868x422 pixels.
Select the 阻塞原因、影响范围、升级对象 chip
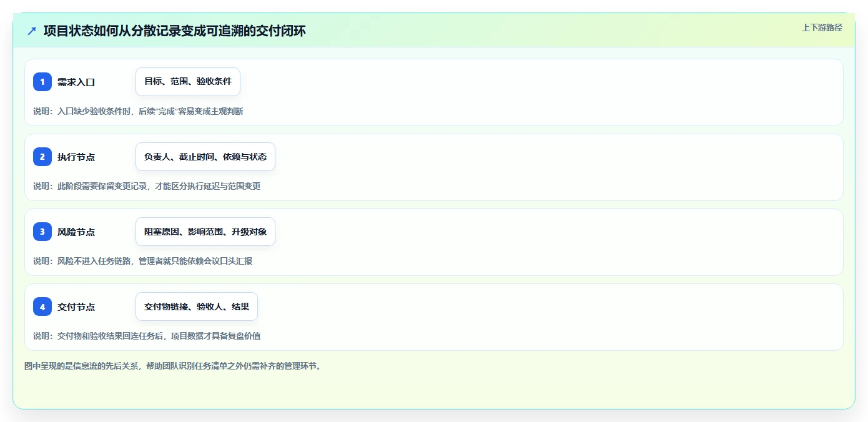(x=205, y=232)
